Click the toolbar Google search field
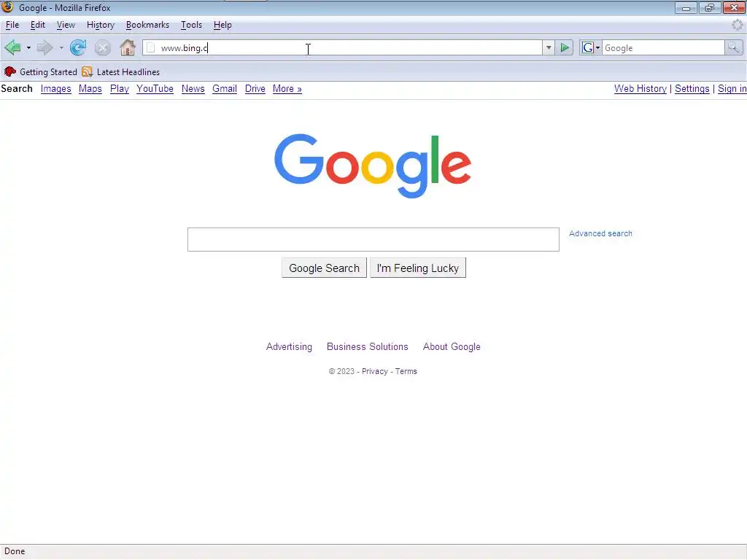This screenshot has width=747, height=560. [663, 47]
